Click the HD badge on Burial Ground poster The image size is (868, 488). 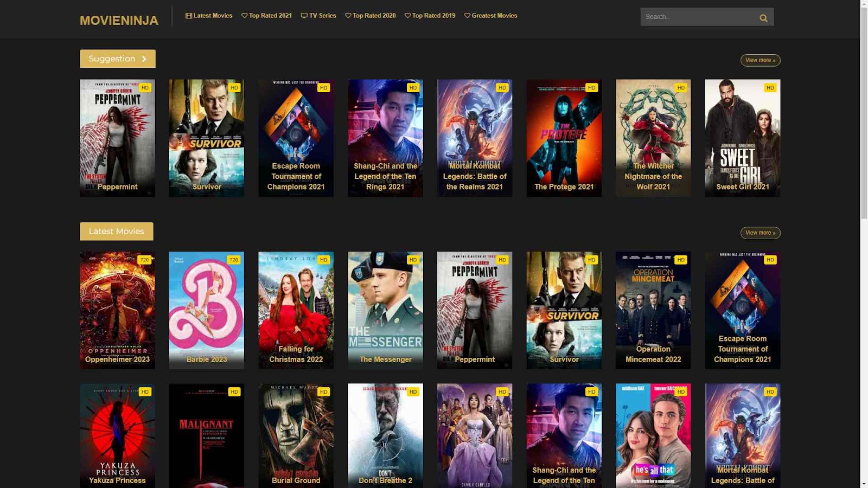(324, 391)
